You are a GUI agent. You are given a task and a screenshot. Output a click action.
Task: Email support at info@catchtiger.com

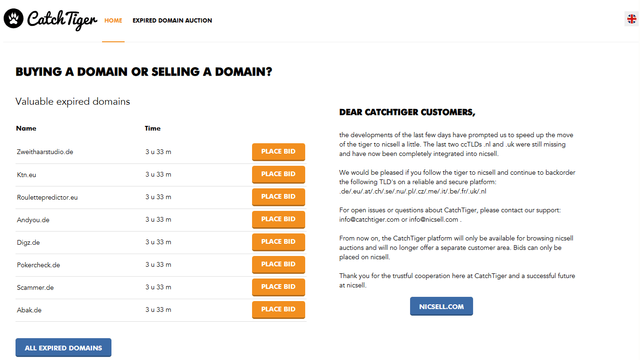click(368, 219)
